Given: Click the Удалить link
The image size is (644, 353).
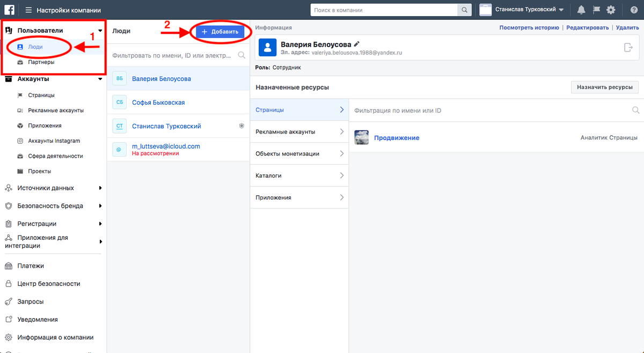Looking at the screenshot, I should [x=627, y=27].
